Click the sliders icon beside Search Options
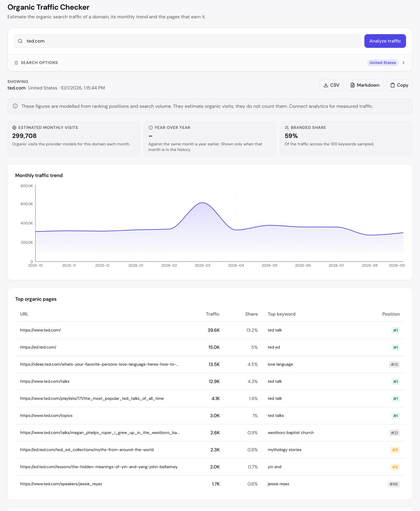This screenshot has height=511, width=420. 16,63
